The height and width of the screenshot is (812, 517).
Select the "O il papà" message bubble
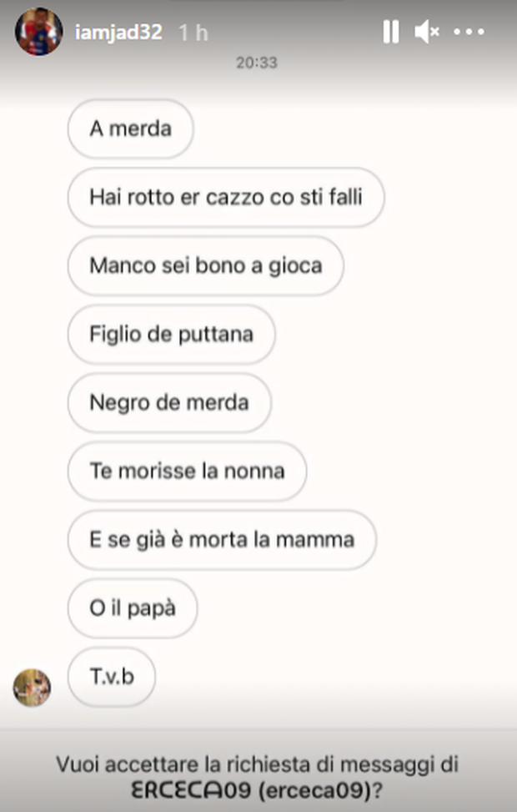[133, 608]
